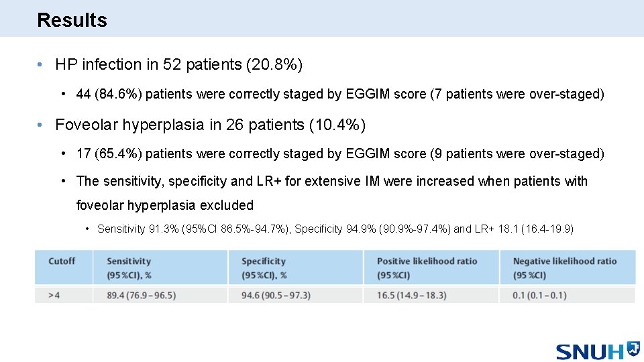This screenshot has width=644, height=362.
Task: Click the "Results" slide title
Action: (72, 20)
